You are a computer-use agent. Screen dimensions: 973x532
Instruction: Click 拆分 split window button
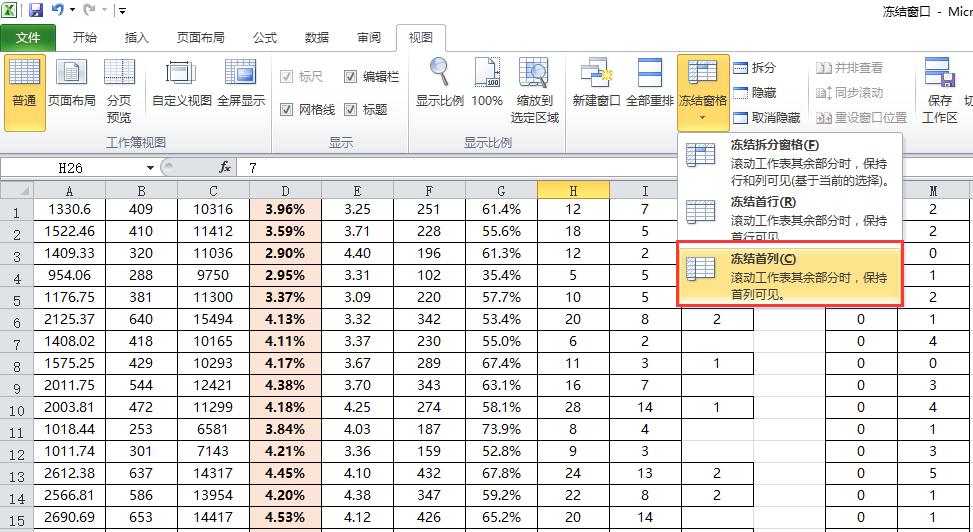[x=755, y=68]
